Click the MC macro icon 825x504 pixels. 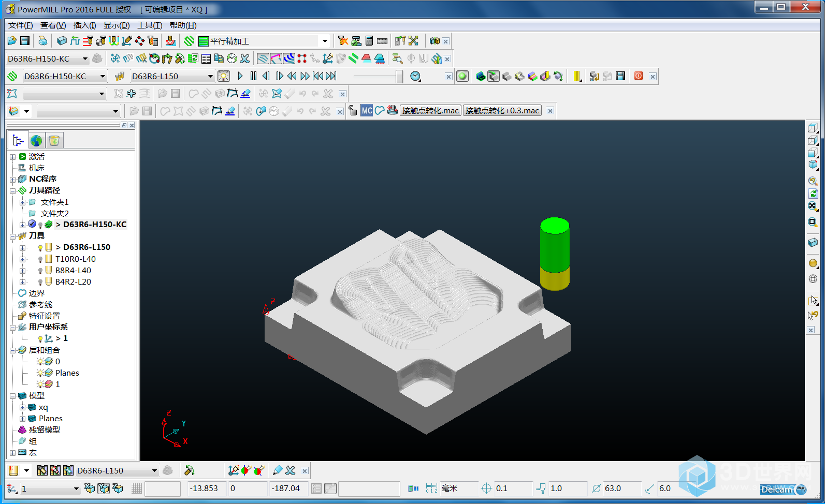(367, 110)
